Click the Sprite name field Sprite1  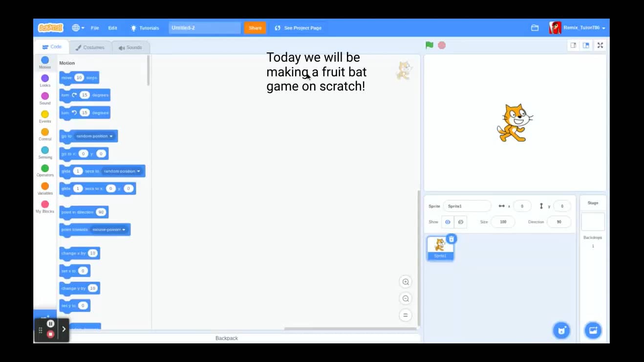[x=467, y=206]
